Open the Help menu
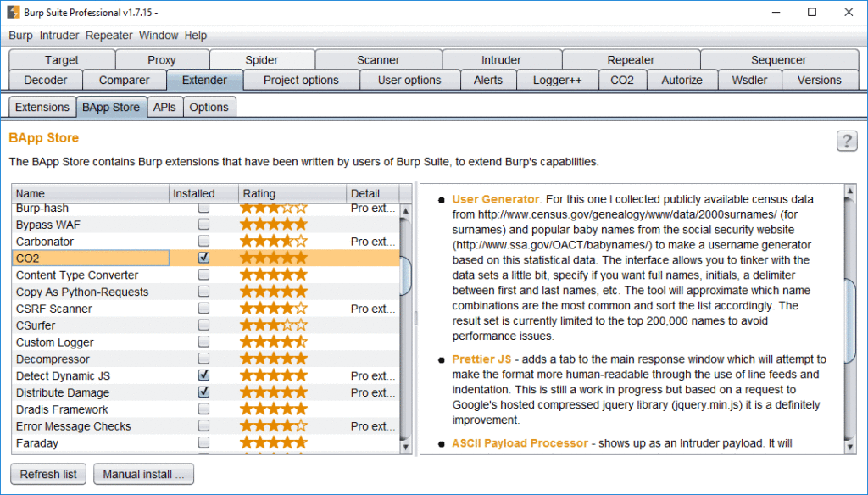The height and width of the screenshot is (495, 868). coord(196,36)
